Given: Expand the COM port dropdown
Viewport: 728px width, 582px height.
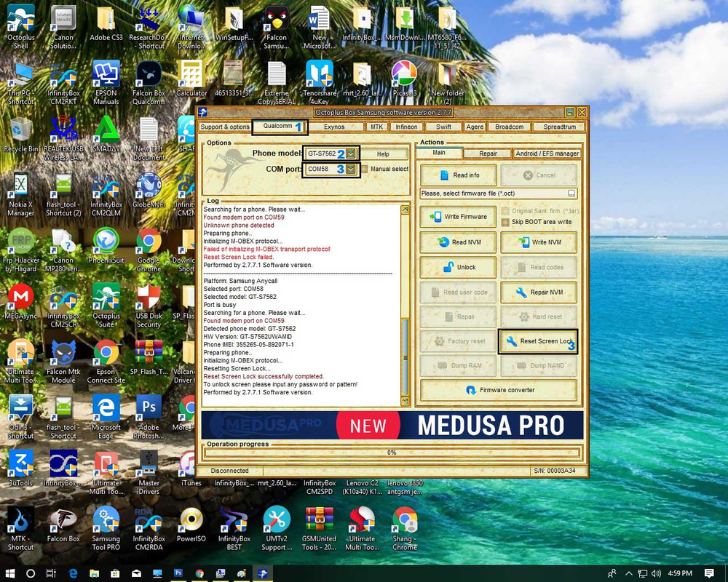Looking at the screenshot, I should [351, 169].
